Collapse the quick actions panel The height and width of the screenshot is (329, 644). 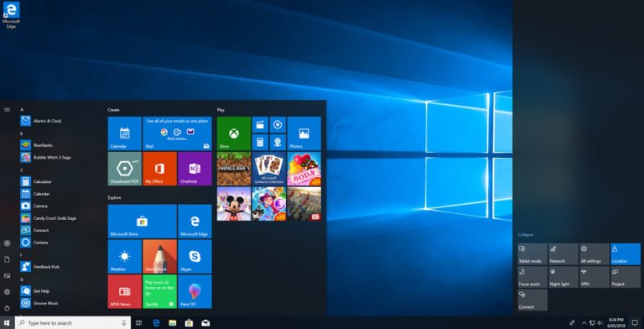[x=526, y=235]
